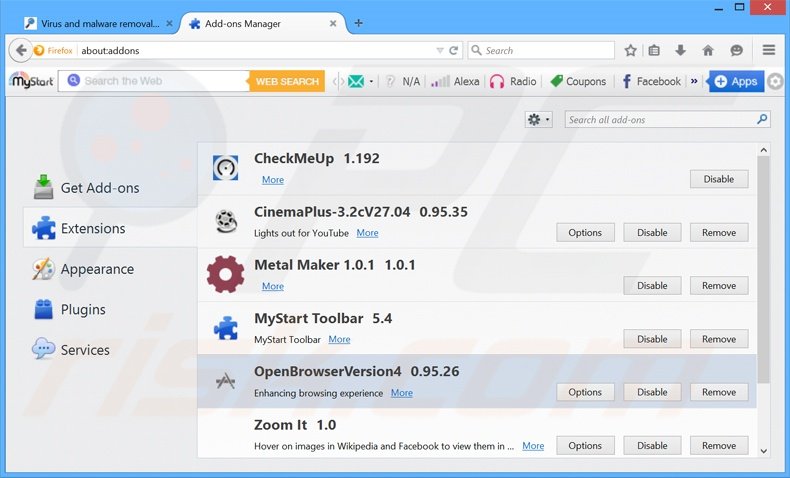The height and width of the screenshot is (478, 790).
Task: Remove Metal Maker 1.0.1
Action: pos(719,286)
